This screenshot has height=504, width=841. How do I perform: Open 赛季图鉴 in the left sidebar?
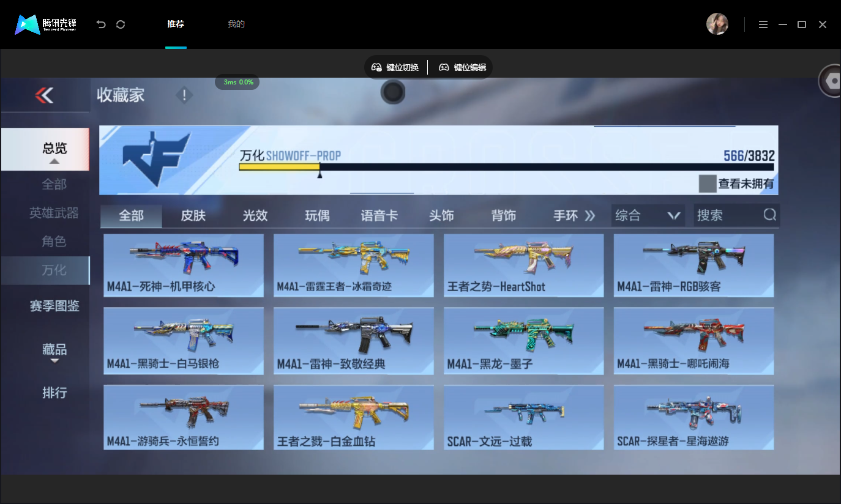(x=54, y=306)
